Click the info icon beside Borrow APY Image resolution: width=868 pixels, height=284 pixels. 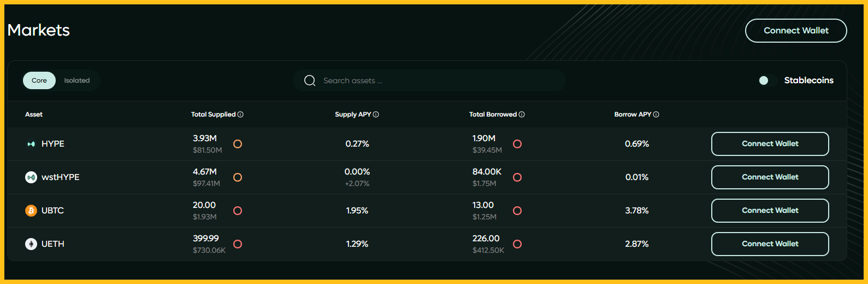coord(656,114)
